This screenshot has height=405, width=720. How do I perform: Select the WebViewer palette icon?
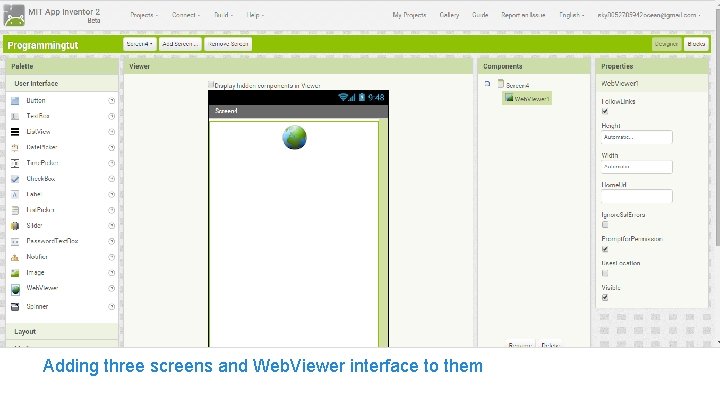15,289
